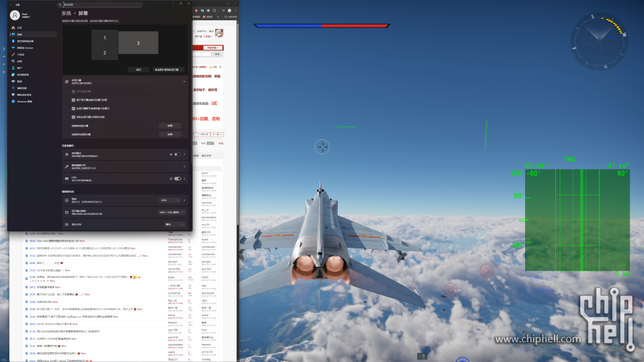This screenshot has height=362, width=644.
Task: Turn on the night light switch
Action: coord(177,154)
